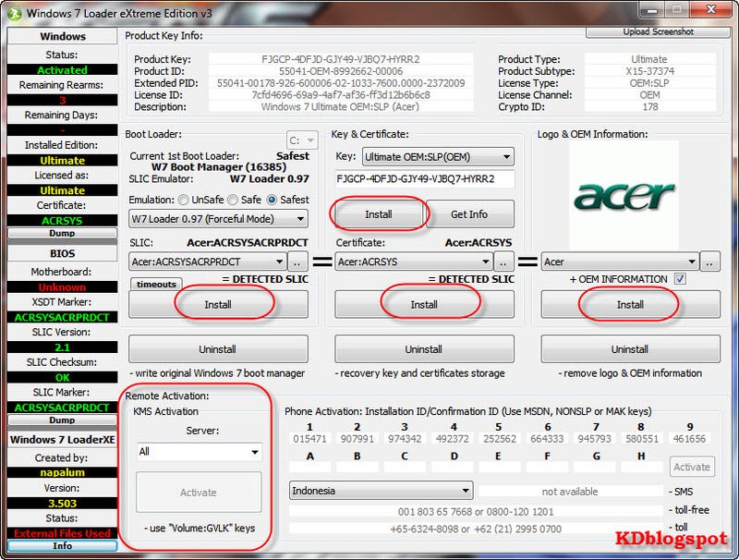Click the Created by value napalum

[62, 472]
